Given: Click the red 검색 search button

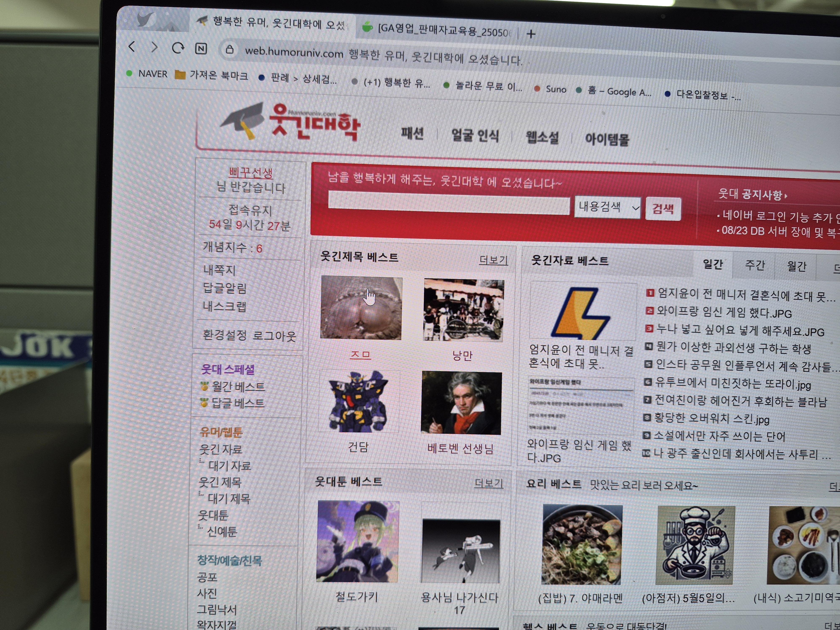Looking at the screenshot, I should pyautogui.click(x=663, y=209).
